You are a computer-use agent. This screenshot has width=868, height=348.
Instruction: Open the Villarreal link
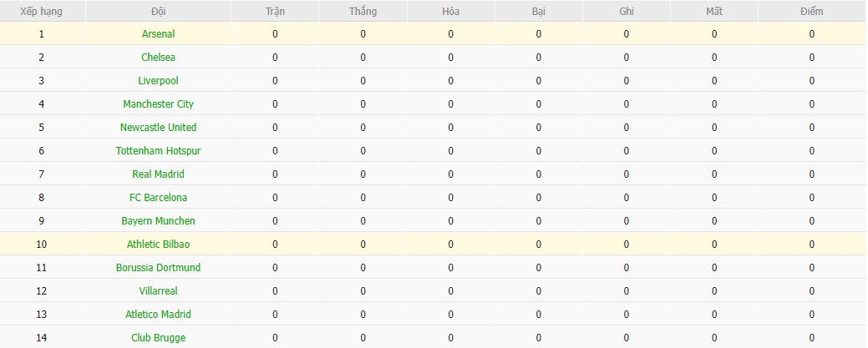(x=158, y=291)
